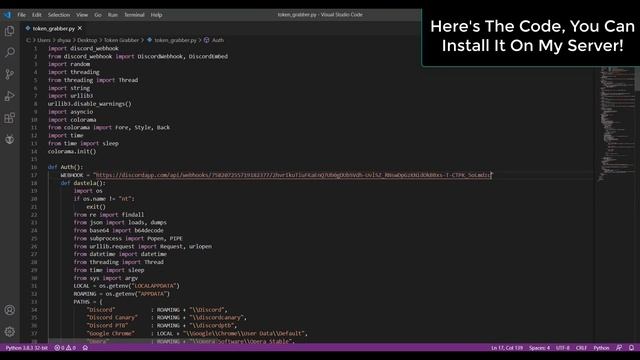Click 'import asyncio' on line 9
Image resolution: width=640 pixels, height=360 pixels.
click(x=71, y=112)
